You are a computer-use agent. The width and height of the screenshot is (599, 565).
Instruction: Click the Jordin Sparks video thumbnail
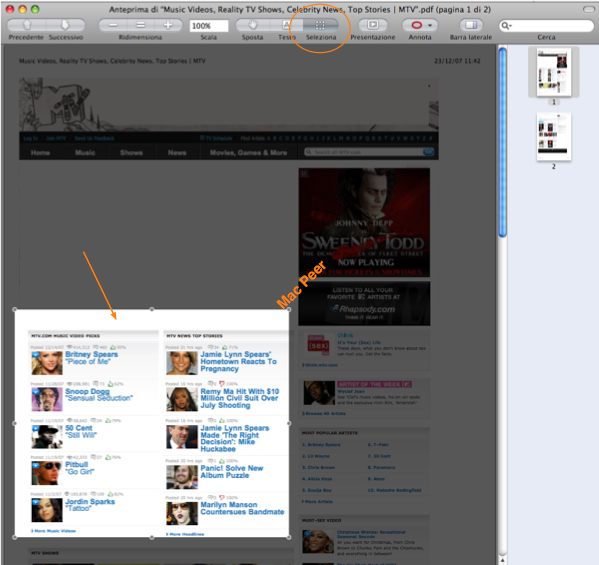(x=47, y=510)
